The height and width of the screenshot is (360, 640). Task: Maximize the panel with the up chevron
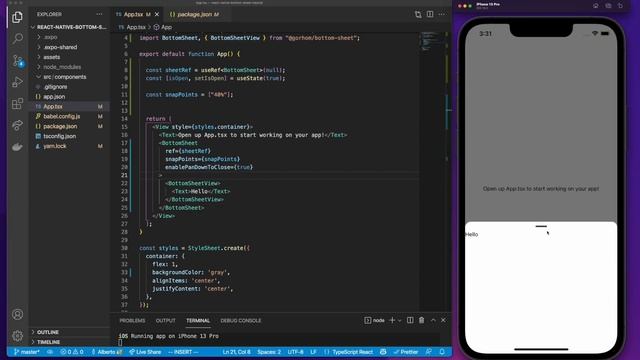coord(433,320)
